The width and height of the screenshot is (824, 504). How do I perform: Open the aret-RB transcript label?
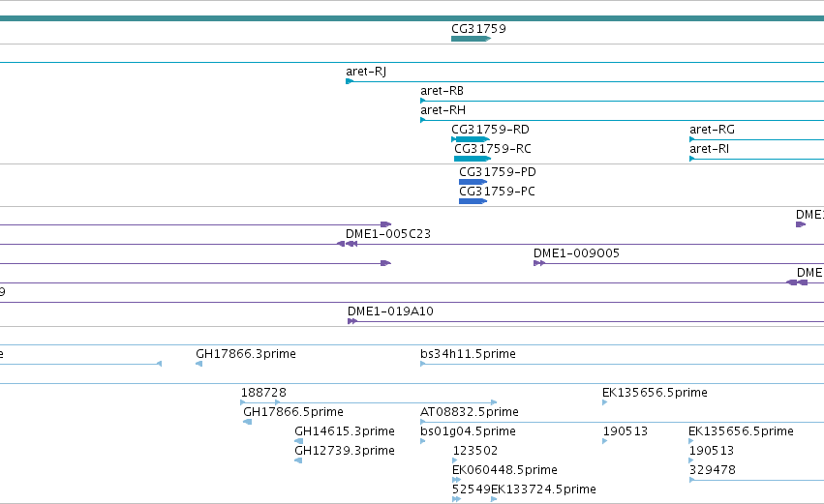442,91
